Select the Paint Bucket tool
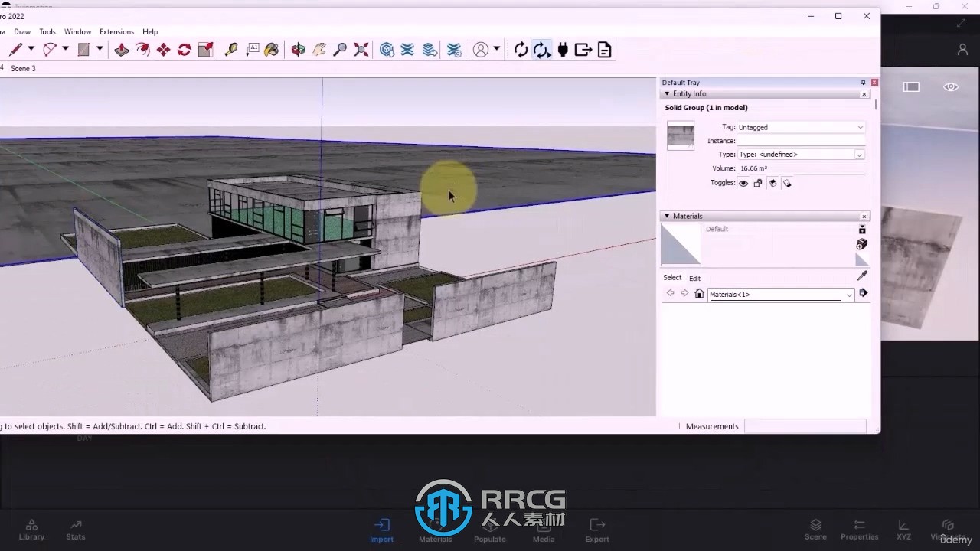Image resolution: width=980 pixels, height=551 pixels. coord(272,50)
